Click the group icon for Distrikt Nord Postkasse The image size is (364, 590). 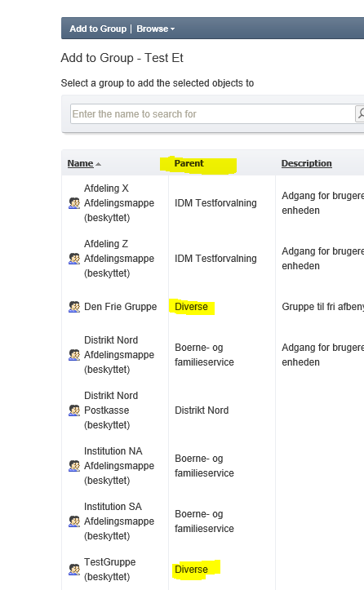tap(74, 410)
